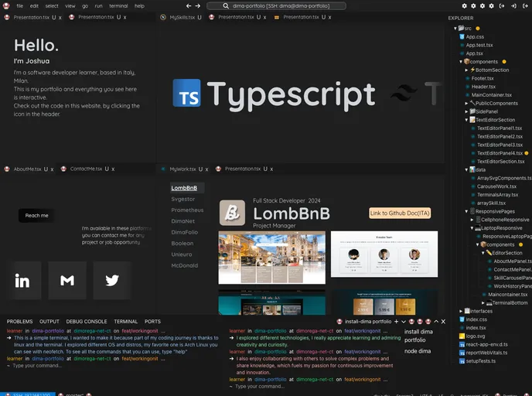This screenshot has width=532, height=396.
Task: Add a new terminal with the plus icon
Action: click(x=396, y=321)
